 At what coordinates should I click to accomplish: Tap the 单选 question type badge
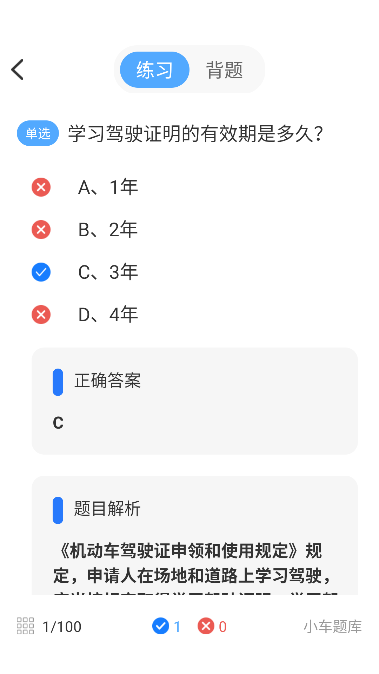[x=38, y=133]
